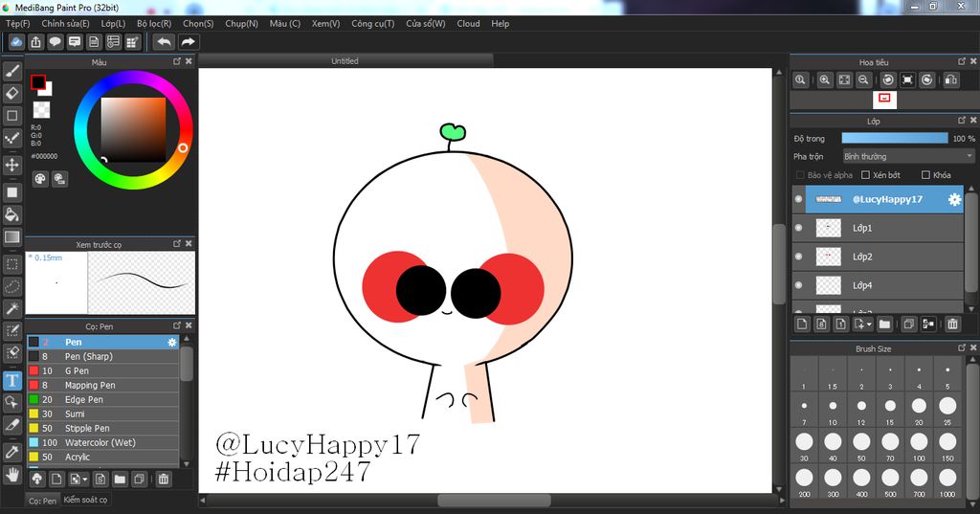Toggle visibility of layer Lớp2
The width and height of the screenshot is (980, 514).
coord(798,257)
